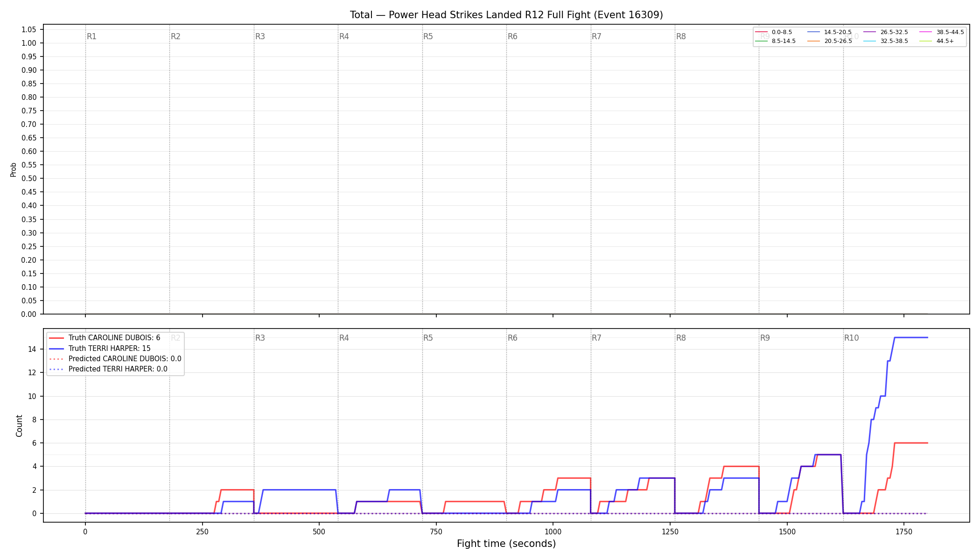The height and width of the screenshot is (560, 980).
Task: Click the R3 round marker in the Count plot
Action: (260, 338)
